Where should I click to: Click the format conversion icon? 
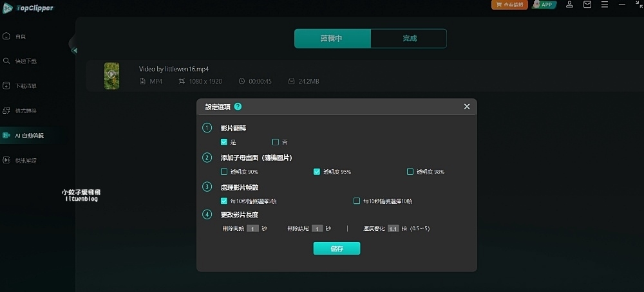[6, 111]
